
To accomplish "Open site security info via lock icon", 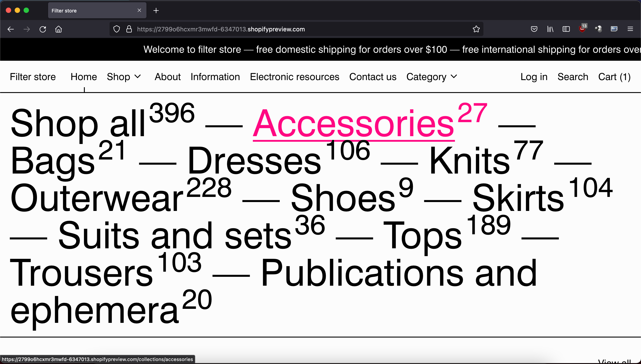I will point(129,29).
